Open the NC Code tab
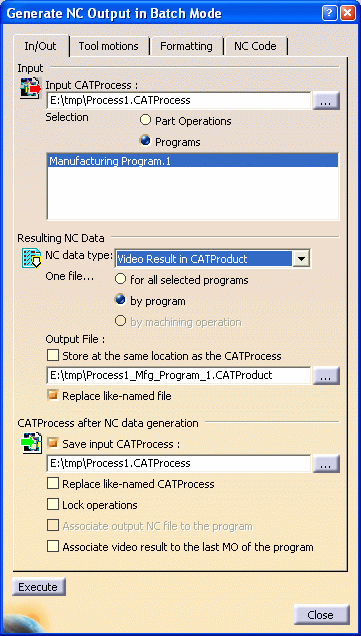The height and width of the screenshot is (636, 361). point(255,46)
